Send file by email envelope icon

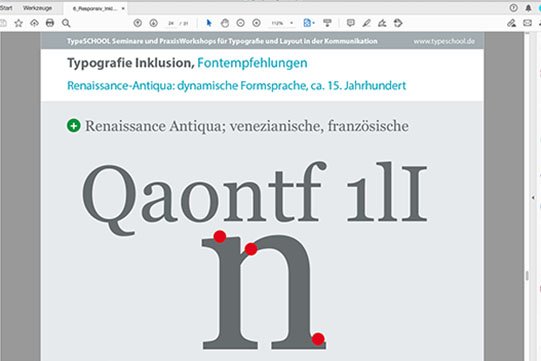[x=527, y=23]
